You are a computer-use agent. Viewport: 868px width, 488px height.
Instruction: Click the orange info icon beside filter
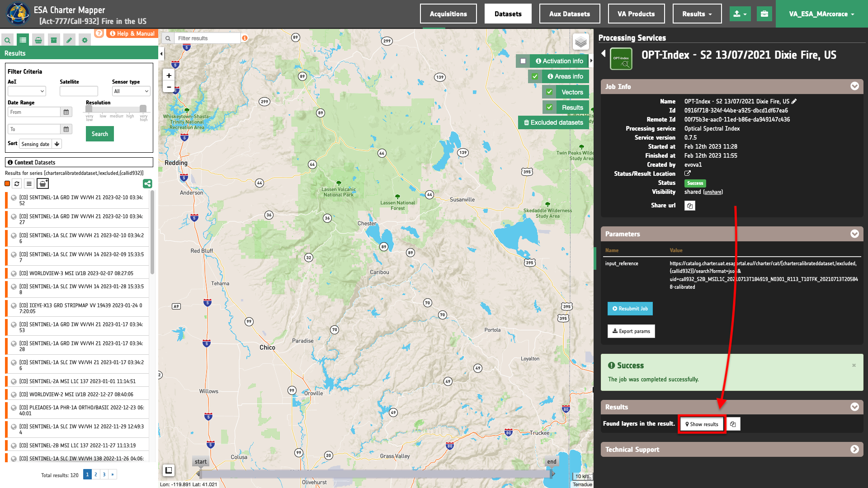(245, 38)
